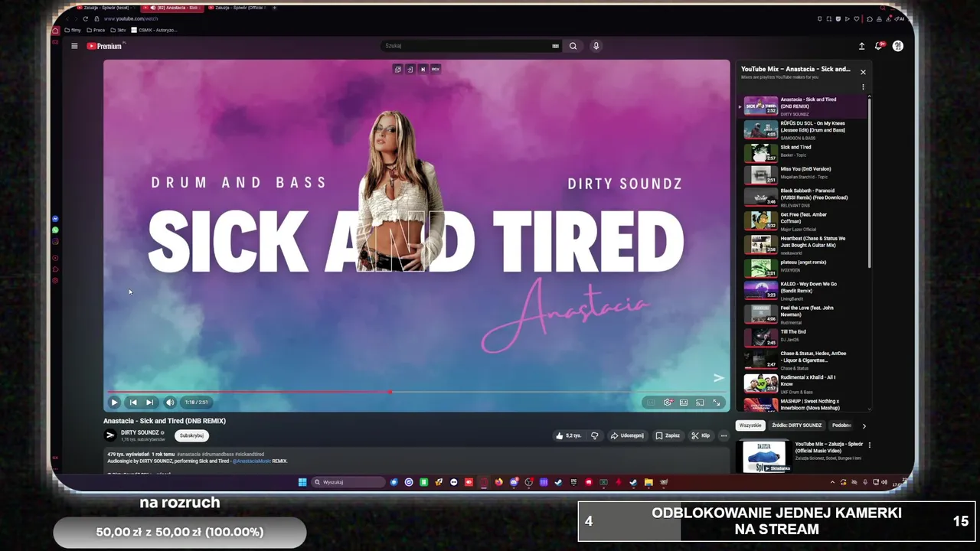The height and width of the screenshot is (551, 980).
Task: Play plateau (angst remix) from the mix
Action: tap(804, 268)
